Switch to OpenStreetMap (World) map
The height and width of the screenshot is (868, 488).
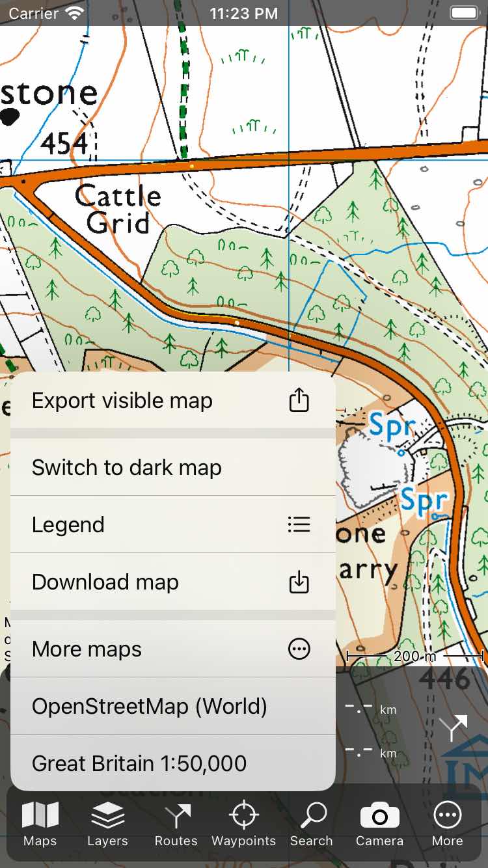[173, 706]
